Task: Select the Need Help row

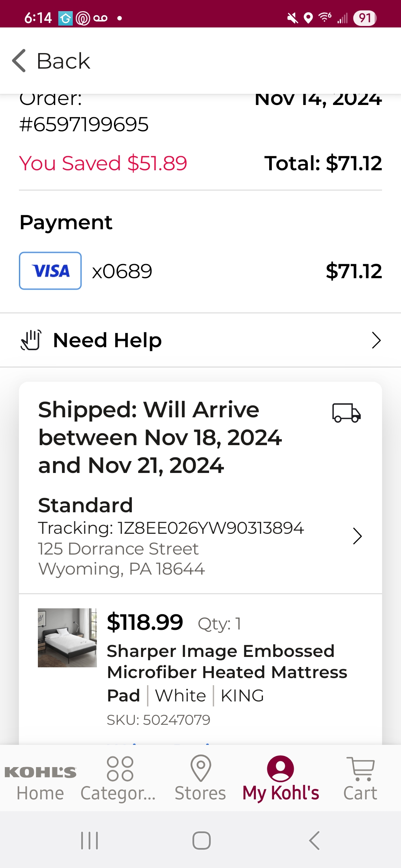Action: pyautogui.click(x=200, y=340)
